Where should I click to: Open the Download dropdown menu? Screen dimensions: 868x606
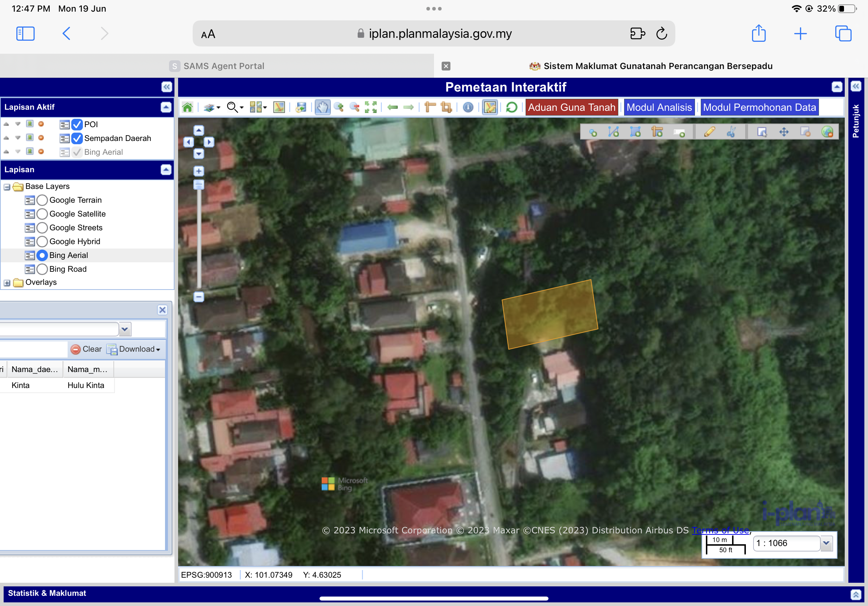[x=134, y=349]
